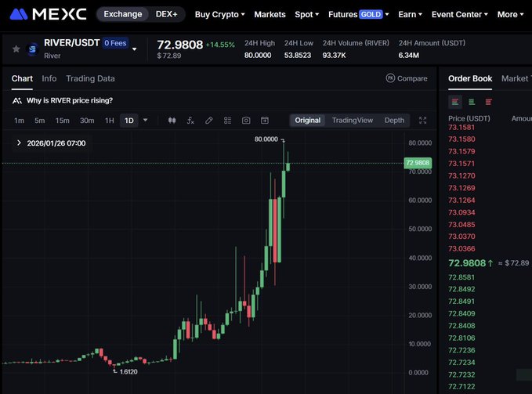Click 24H Low value 53.8523
This screenshot has width=532, height=394.
(x=298, y=56)
